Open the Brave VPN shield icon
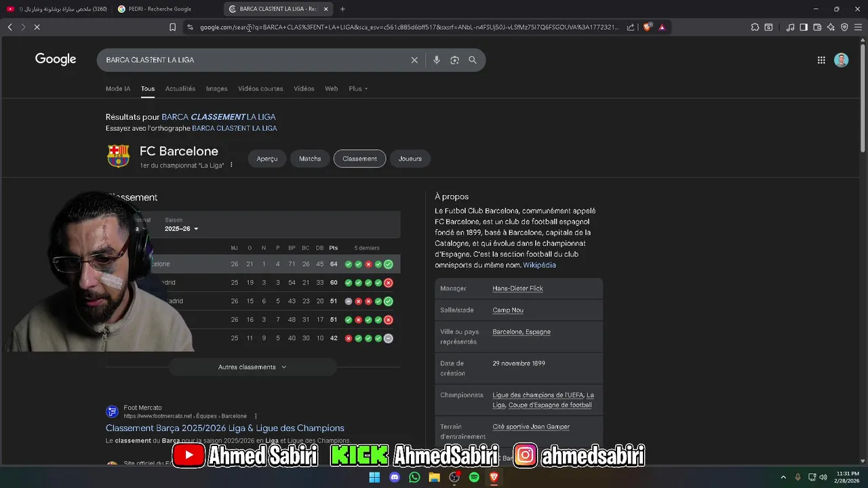 click(x=844, y=27)
